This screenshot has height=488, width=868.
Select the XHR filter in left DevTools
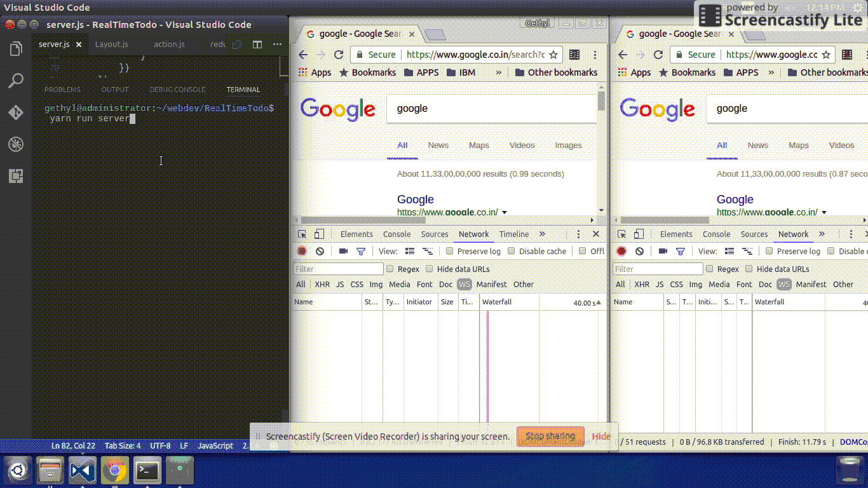[322, 285]
